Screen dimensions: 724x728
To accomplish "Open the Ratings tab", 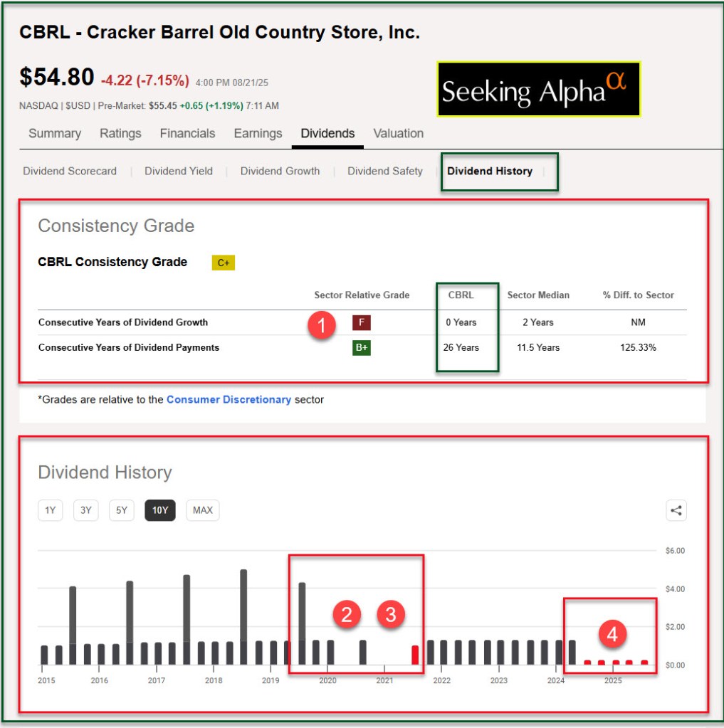I will point(120,134).
